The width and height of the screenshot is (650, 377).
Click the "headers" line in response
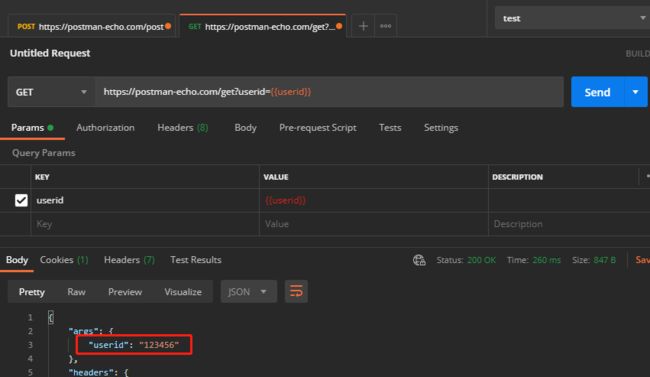[99, 372]
